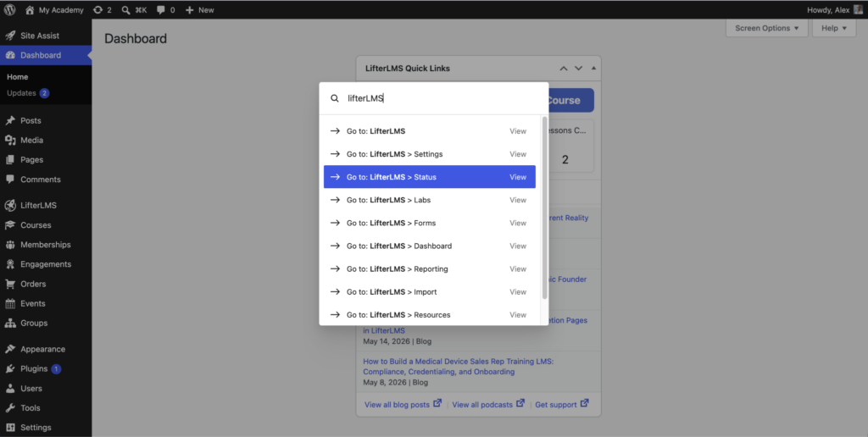Open Updates submenu item
Screen dimensions: 868x437
pyautogui.click(x=28, y=93)
